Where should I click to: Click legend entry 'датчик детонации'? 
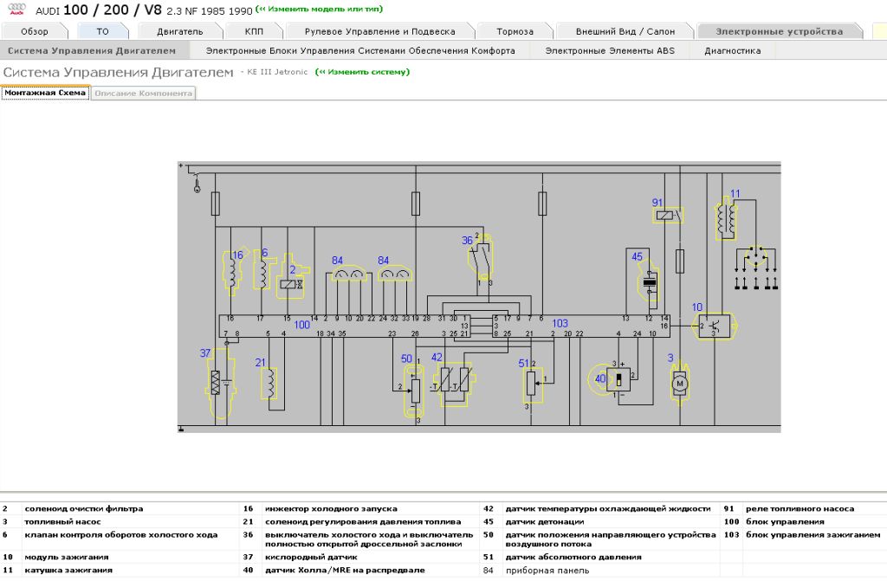click(545, 522)
